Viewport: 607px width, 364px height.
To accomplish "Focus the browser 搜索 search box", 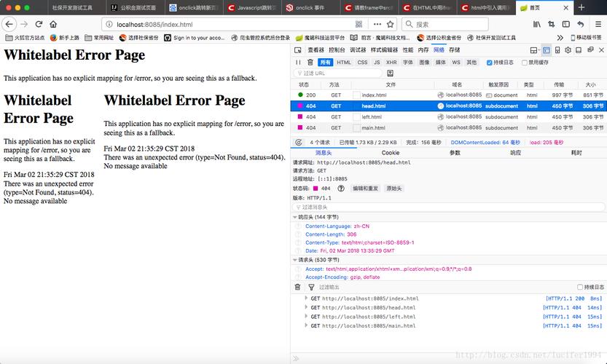I will (x=445, y=24).
